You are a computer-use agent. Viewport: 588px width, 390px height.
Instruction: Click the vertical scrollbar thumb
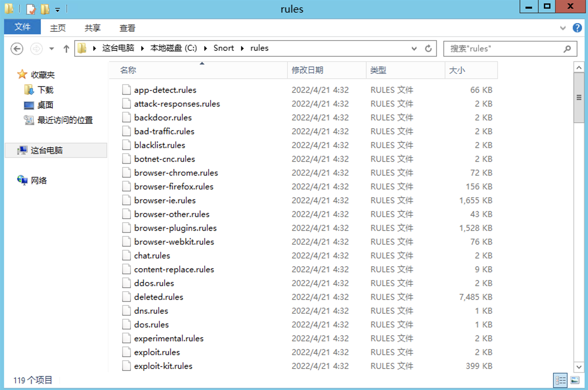coord(579,98)
